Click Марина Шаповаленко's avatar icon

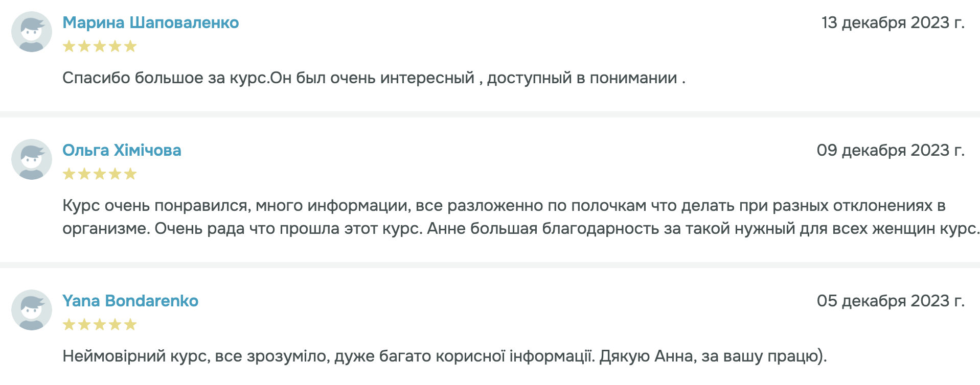click(32, 32)
